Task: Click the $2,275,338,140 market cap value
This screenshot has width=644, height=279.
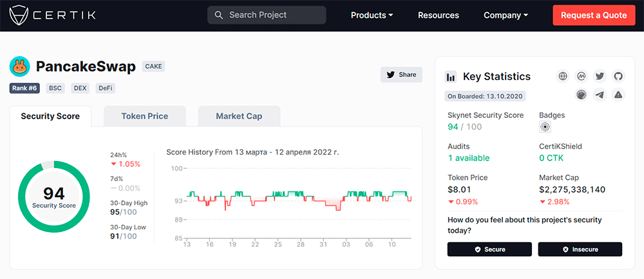Action: (572, 189)
